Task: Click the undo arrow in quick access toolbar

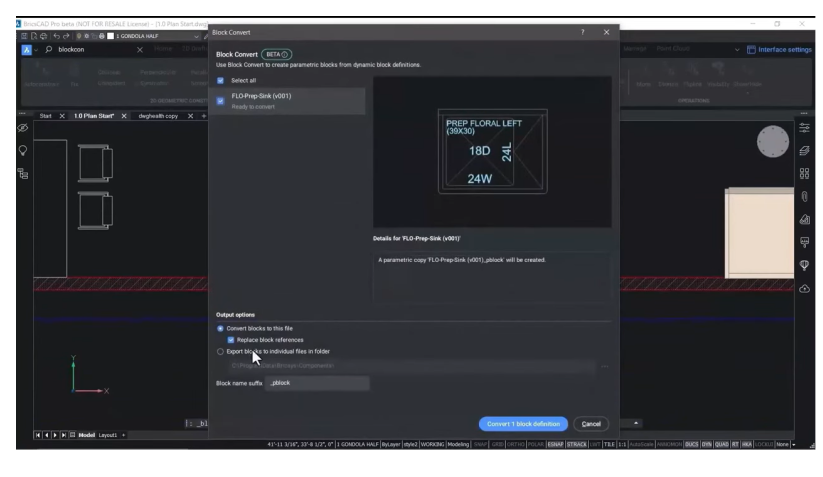Action: pyautogui.click(x=57, y=36)
